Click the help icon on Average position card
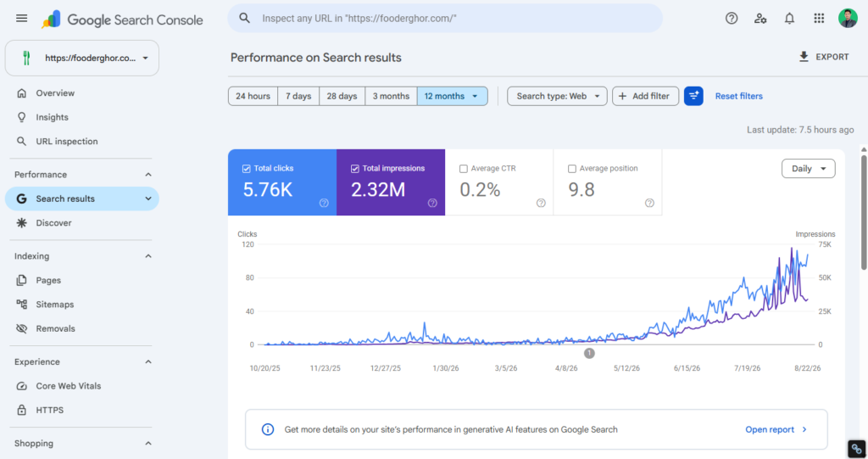The width and height of the screenshot is (868, 459). [x=649, y=204]
